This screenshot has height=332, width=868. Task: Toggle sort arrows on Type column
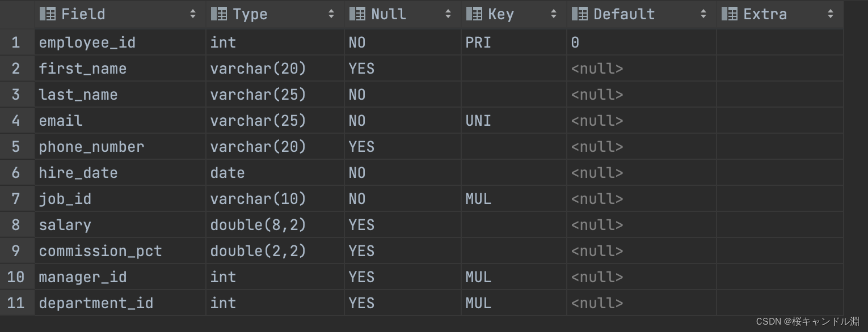(x=331, y=14)
